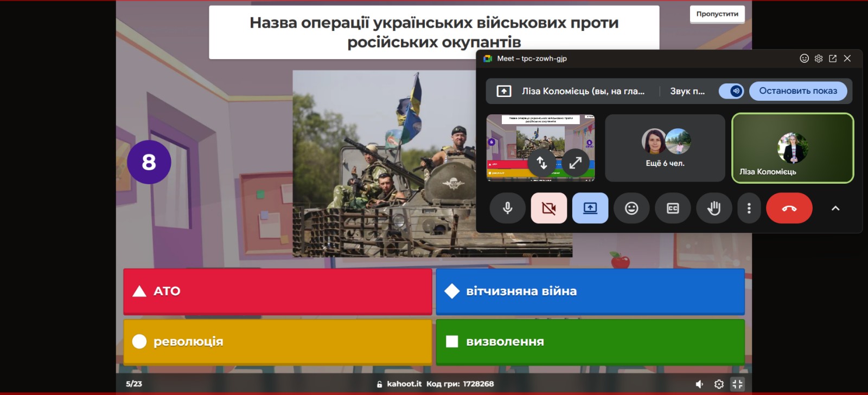Image resolution: width=868 pixels, height=395 pixels.
Task: Open the emoji reactions button
Action: [x=631, y=208]
